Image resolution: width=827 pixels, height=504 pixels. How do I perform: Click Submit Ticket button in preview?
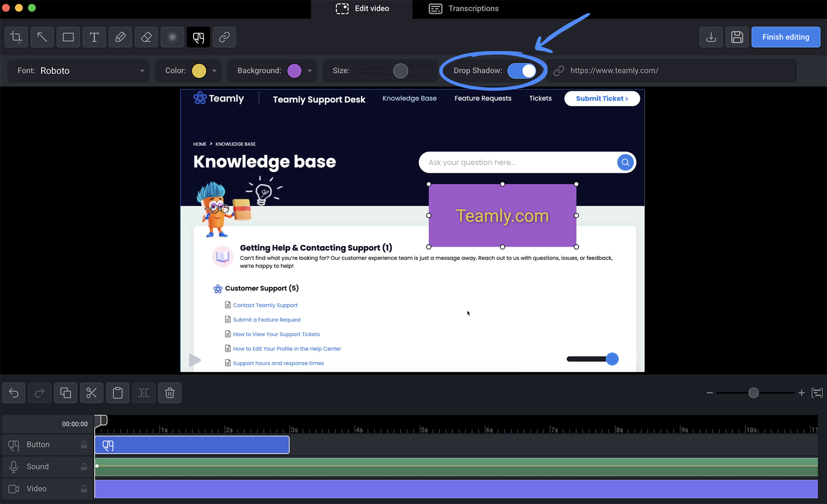coord(602,98)
